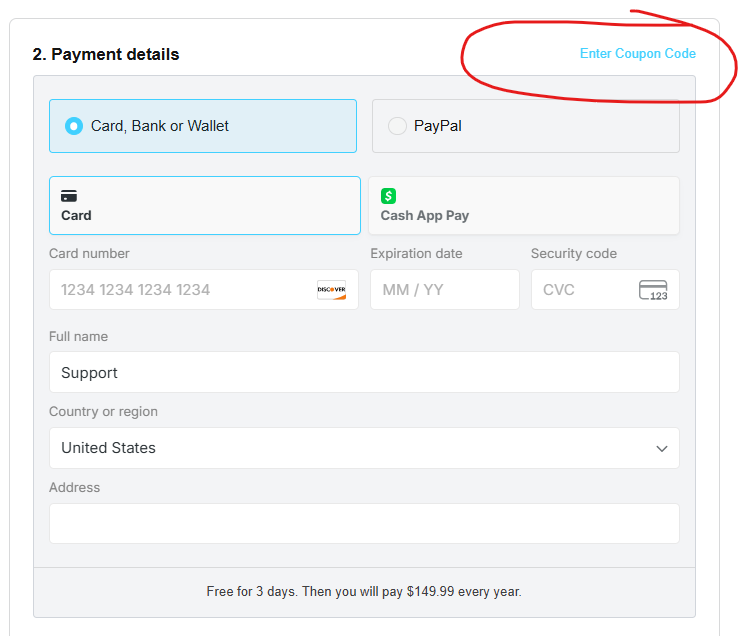Click the MM / YY expiration field
Viewport: 738px width, 636px height.
point(445,290)
